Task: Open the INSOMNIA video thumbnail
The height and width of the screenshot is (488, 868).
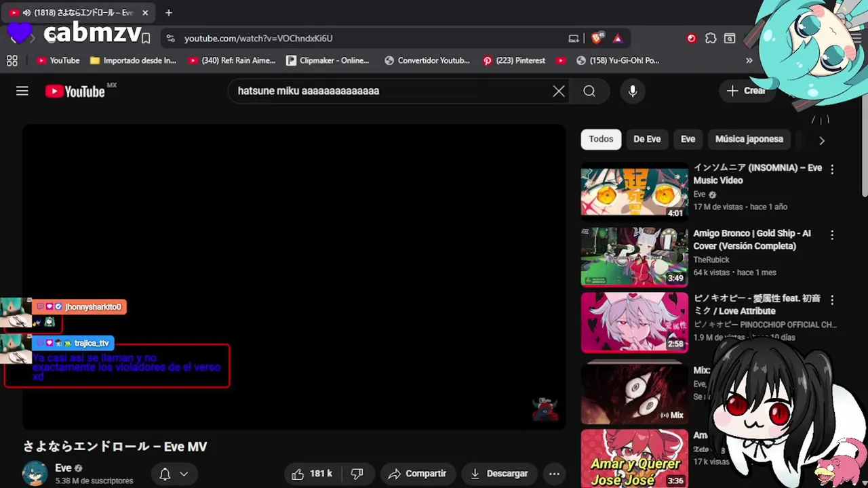Action: point(635,192)
